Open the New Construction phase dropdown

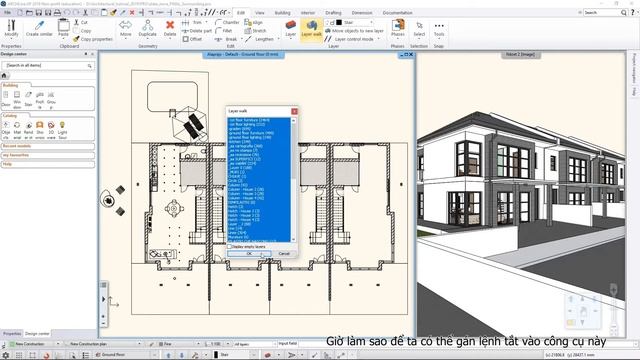[x=58, y=344]
